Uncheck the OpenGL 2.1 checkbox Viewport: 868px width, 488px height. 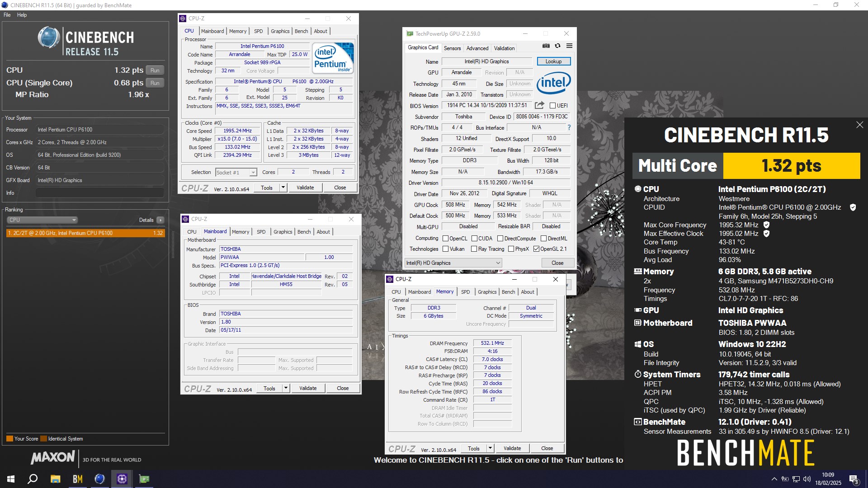[x=536, y=249]
